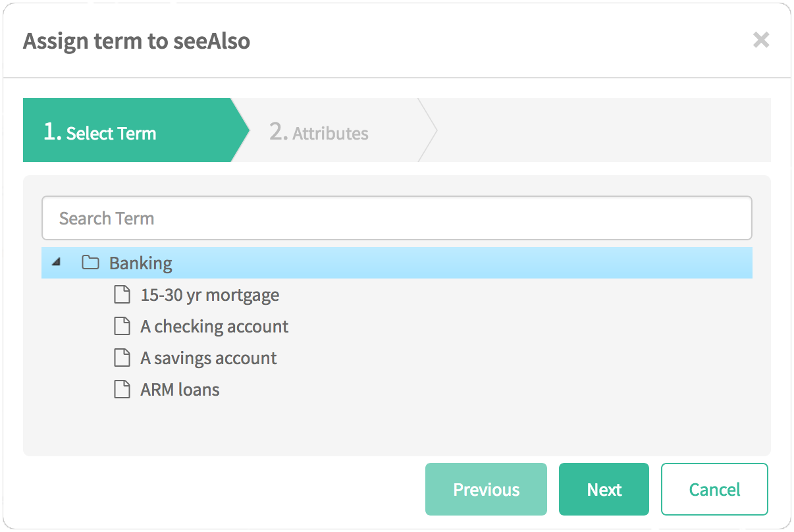Pick the A savings account term
This screenshot has width=794, height=532.
tap(209, 358)
